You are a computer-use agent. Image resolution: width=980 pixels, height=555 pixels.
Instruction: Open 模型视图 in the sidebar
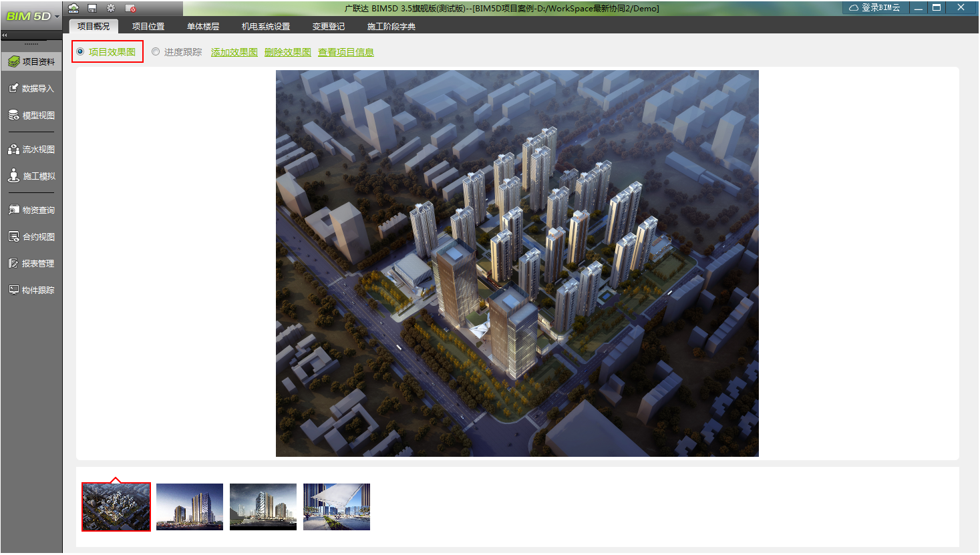tap(31, 115)
